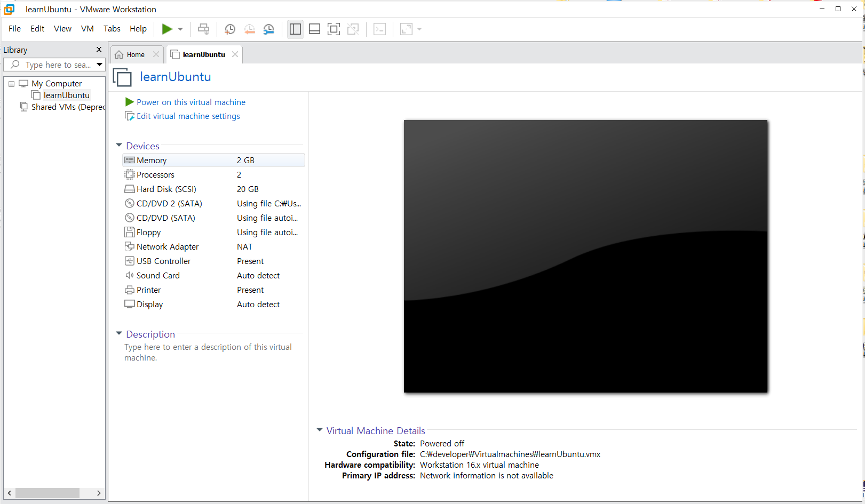
Task: Open the Snapshot Manager icon
Action: [269, 29]
